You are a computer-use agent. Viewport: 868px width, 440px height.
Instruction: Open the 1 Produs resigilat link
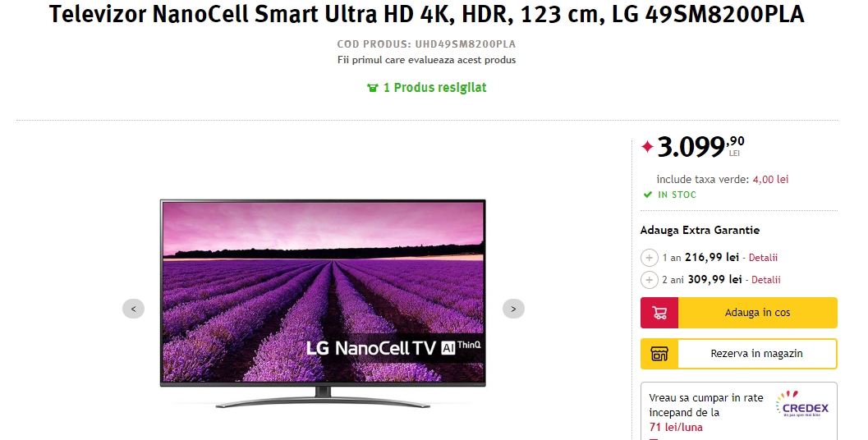pos(427,88)
